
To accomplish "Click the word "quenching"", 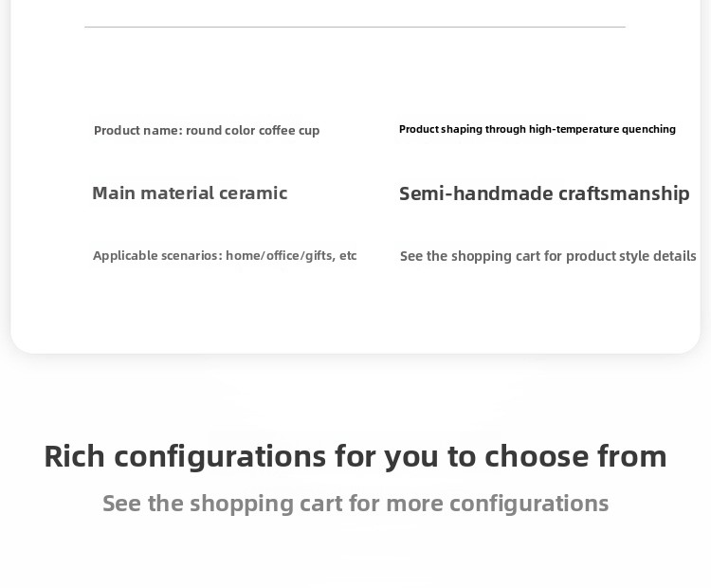I will coord(648,129).
